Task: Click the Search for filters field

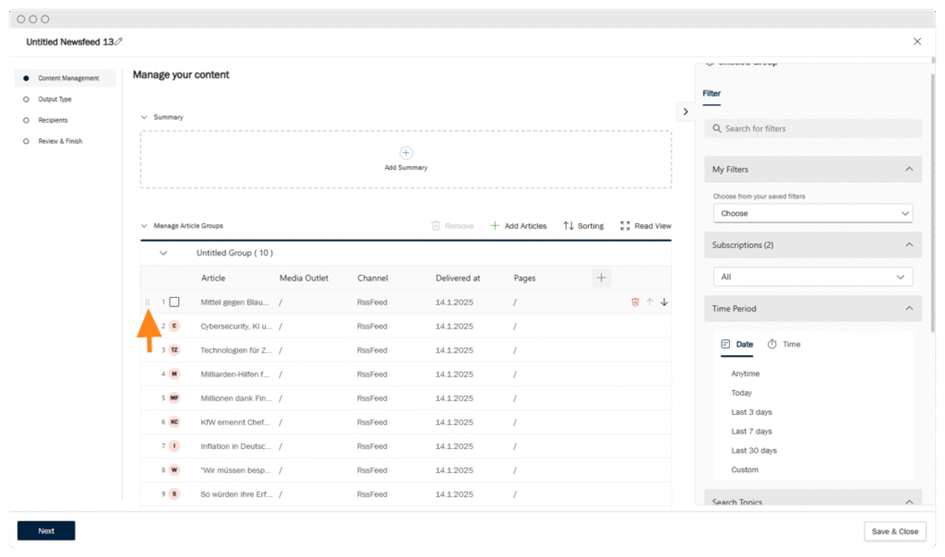Action: (x=812, y=129)
